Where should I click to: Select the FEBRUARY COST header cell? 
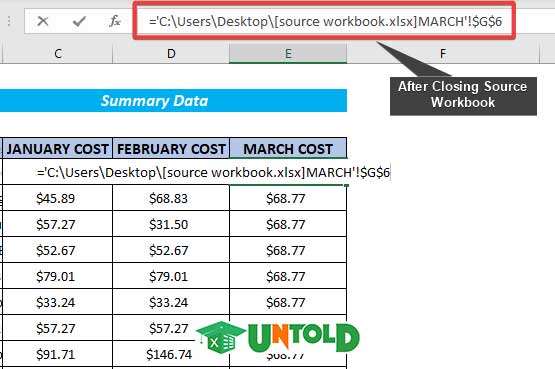point(171,149)
